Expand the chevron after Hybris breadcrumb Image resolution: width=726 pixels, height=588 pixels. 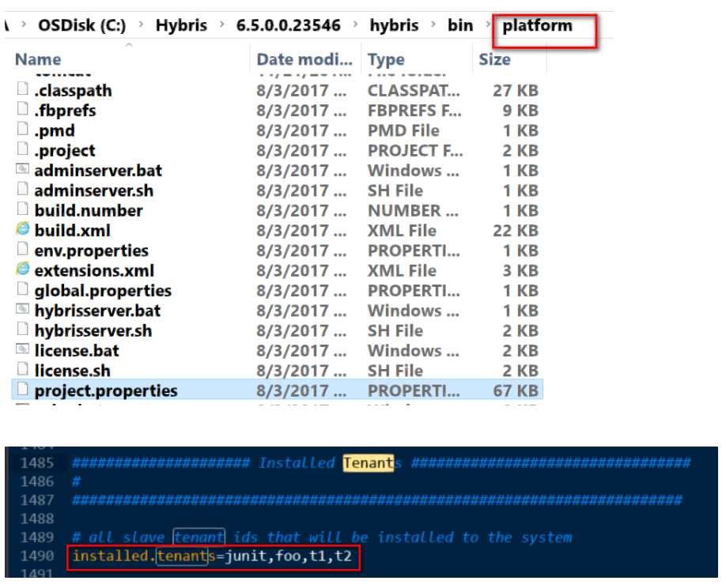click(222, 24)
